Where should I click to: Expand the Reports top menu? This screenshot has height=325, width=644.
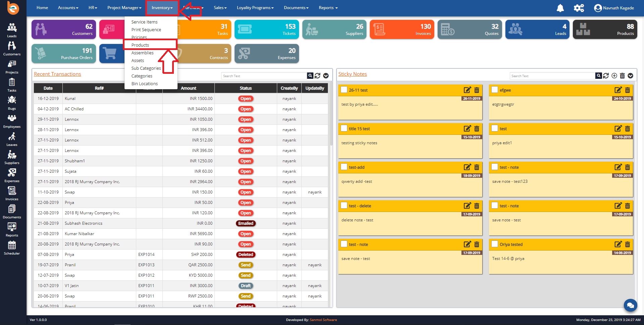tap(328, 8)
